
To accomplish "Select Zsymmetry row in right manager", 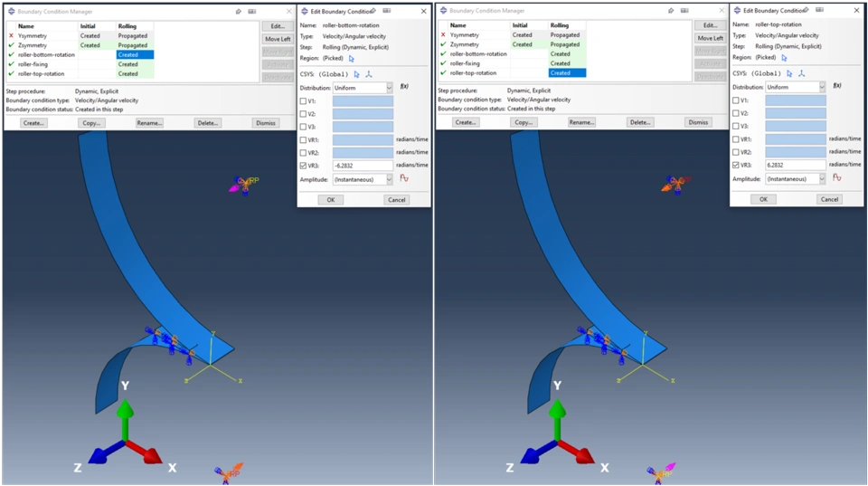I will click(512, 44).
